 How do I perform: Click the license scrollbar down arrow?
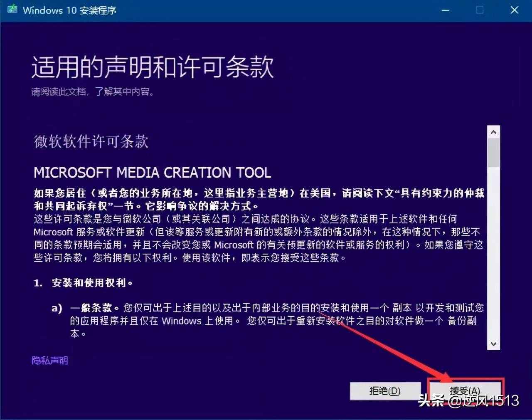pyautogui.click(x=494, y=344)
